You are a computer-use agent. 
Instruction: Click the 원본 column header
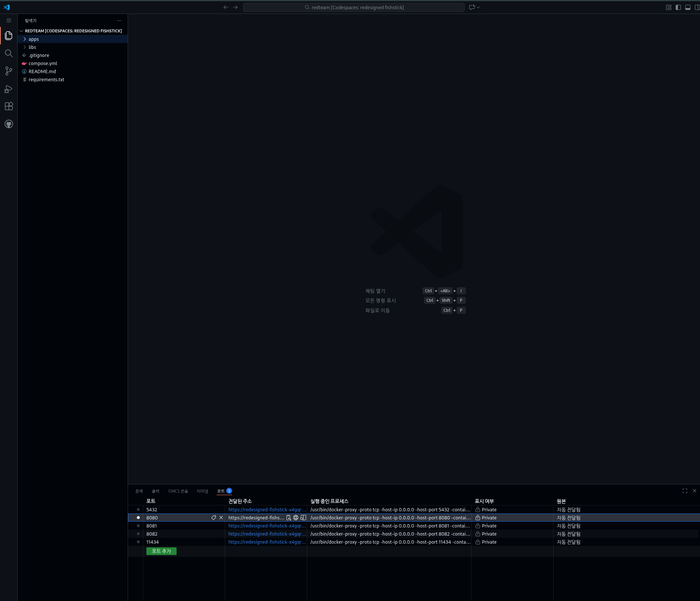click(561, 501)
